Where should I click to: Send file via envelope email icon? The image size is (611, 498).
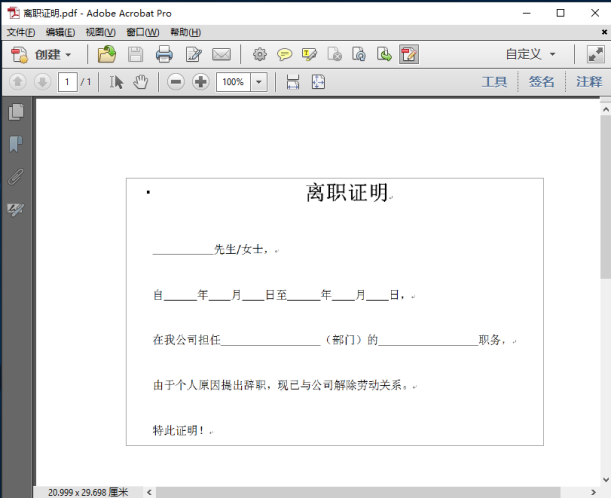point(221,55)
